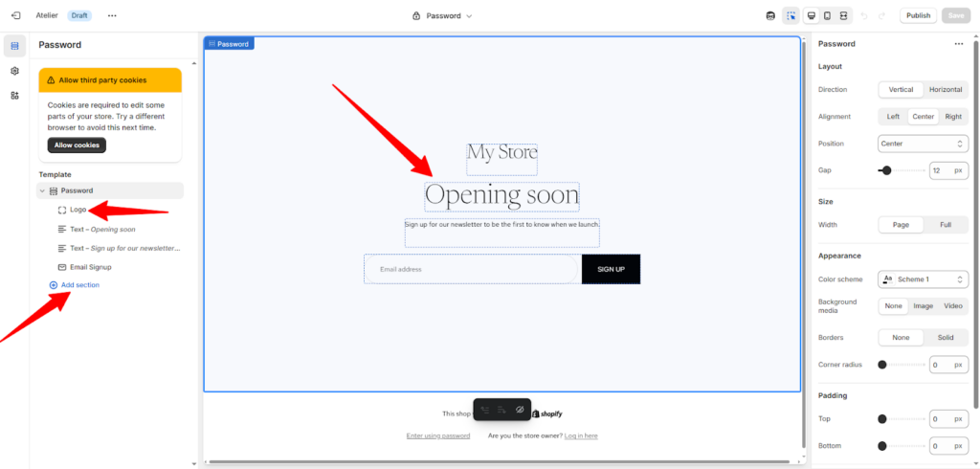Screen dimensions: 980x469
Task: Open the Apps icon in left sidebar
Action: click(14, 96)
